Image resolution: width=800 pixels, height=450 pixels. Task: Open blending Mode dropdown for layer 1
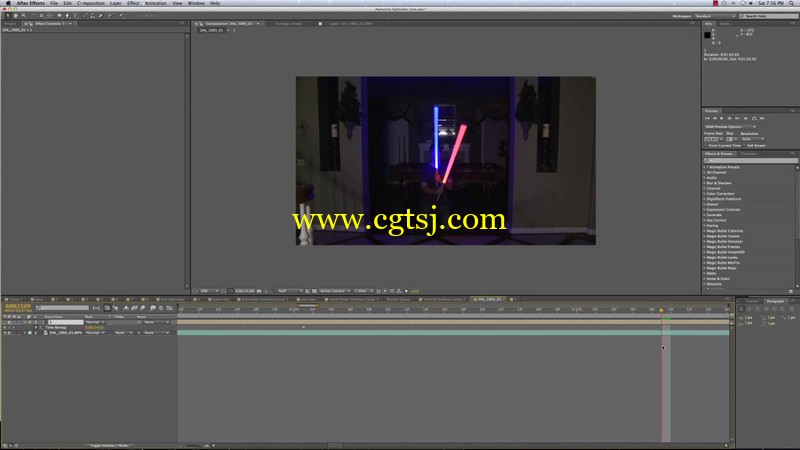pyautogui.click(x=95, y=322)
